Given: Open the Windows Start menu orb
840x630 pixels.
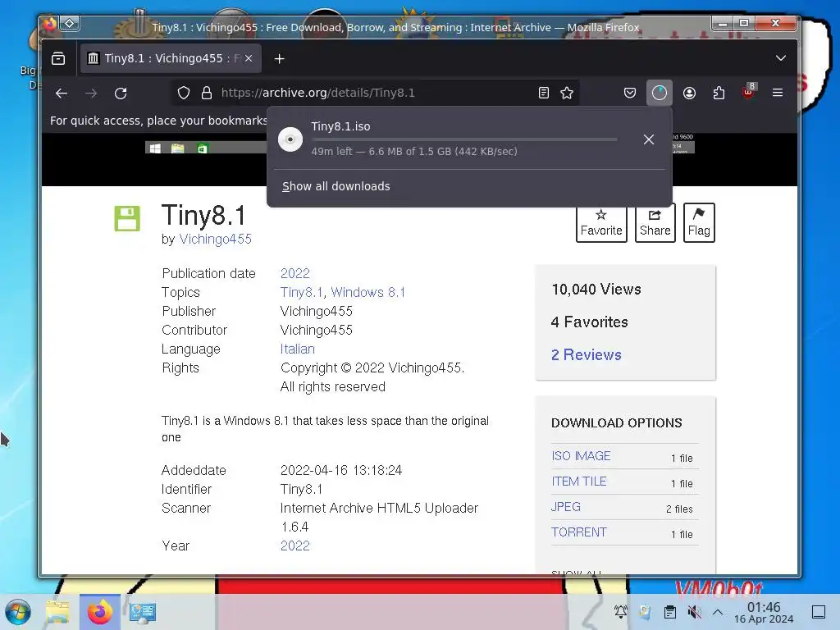Looking at the screenshot, I should 18,612.
